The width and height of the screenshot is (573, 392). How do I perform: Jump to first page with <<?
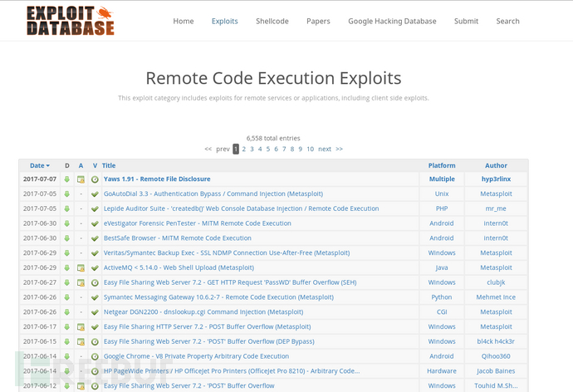click(x=208, y=149)
